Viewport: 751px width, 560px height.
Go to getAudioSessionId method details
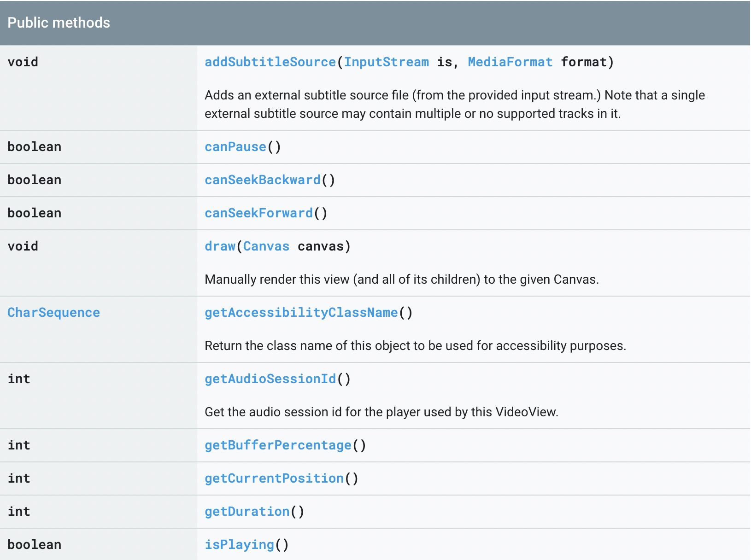(270, 379)
